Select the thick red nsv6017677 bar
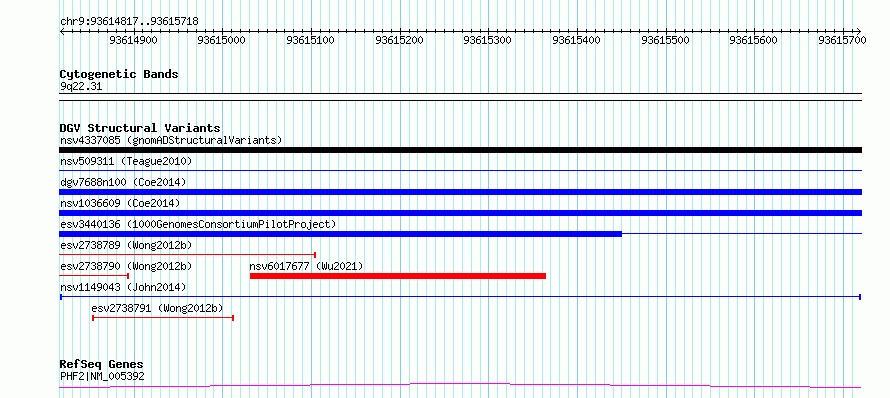This screenshot has width=890, height=398. pyautogui.click(x=398, y=276)
